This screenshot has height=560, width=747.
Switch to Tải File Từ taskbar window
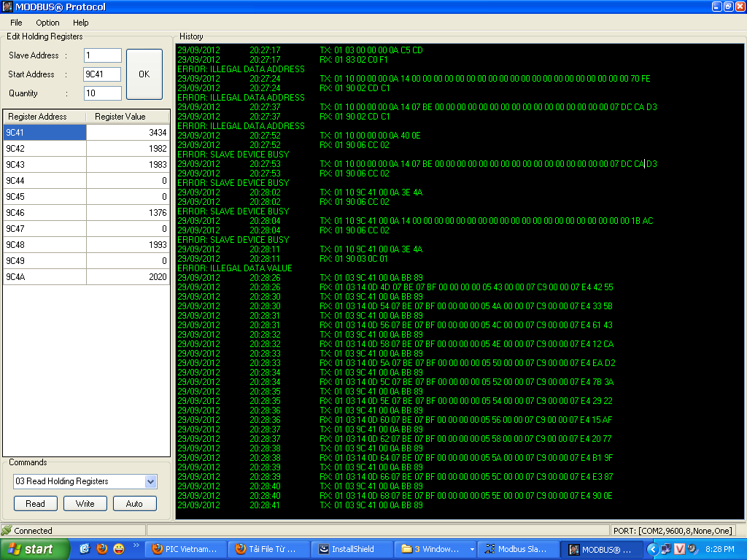pos(268,549)
